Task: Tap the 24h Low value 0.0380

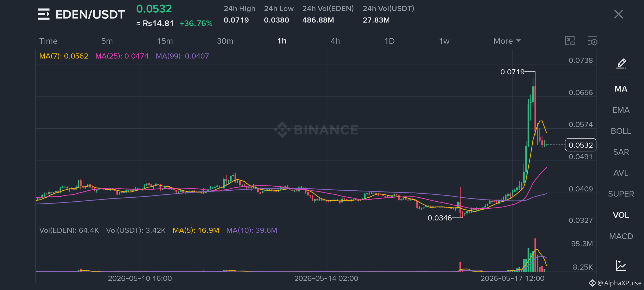Action: 276,20
